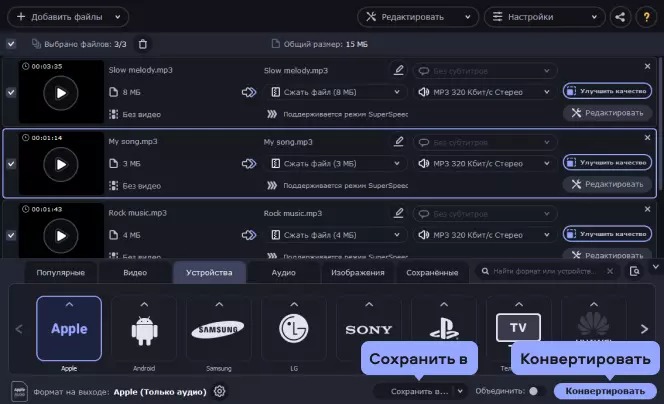Uncheck the My song.mp3 checkbox
This screenshot has width=664, height=404.
(x=11, y=164)
